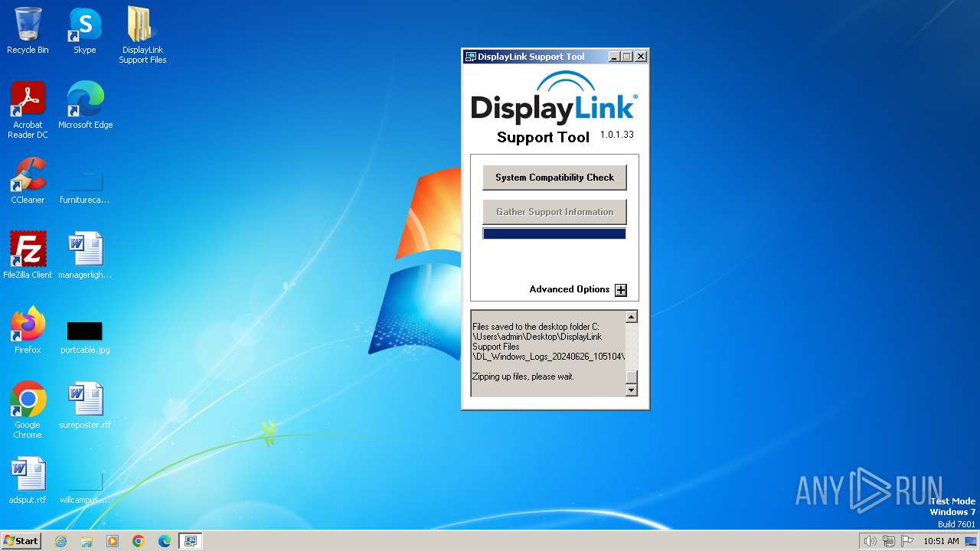The image size is (980, 551).
Task: Minimize the DisplayLink Support Tool window
Action: point(614,57)
